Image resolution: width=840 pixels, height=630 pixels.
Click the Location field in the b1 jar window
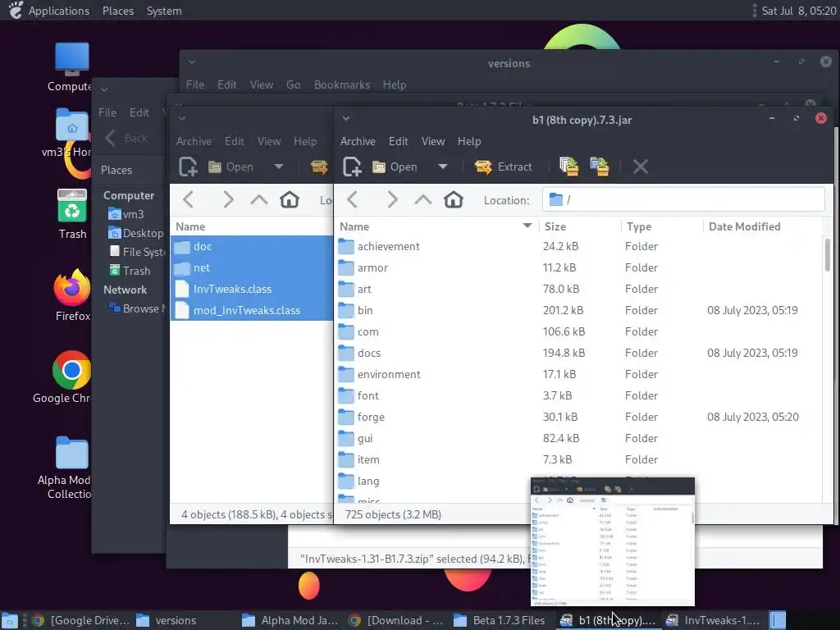[683, 200]
